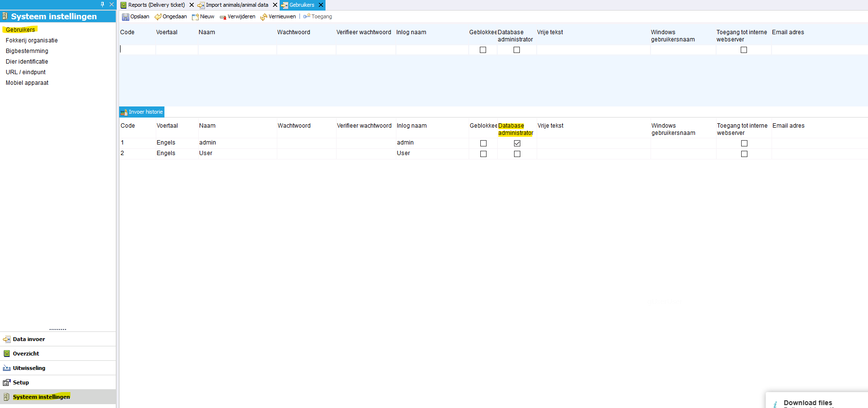Viewport: 868px width, 408px height.
Task: Click the Data invoer section icon
Action: (7, 339)
